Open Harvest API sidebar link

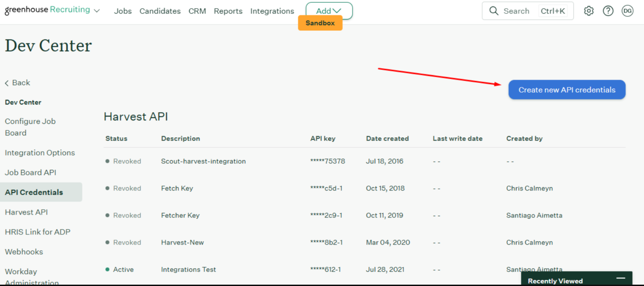click(26, 212)
